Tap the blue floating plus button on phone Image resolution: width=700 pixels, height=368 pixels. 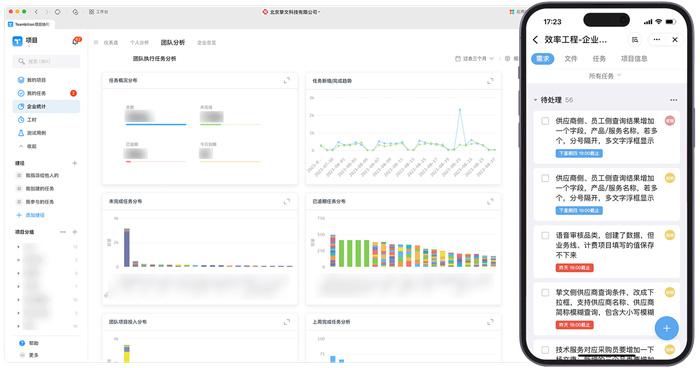click(667, 328)
